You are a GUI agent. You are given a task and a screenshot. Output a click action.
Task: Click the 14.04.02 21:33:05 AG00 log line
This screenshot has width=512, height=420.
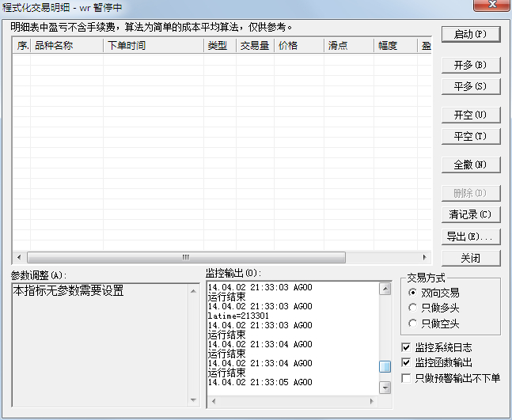click(260, 382)
